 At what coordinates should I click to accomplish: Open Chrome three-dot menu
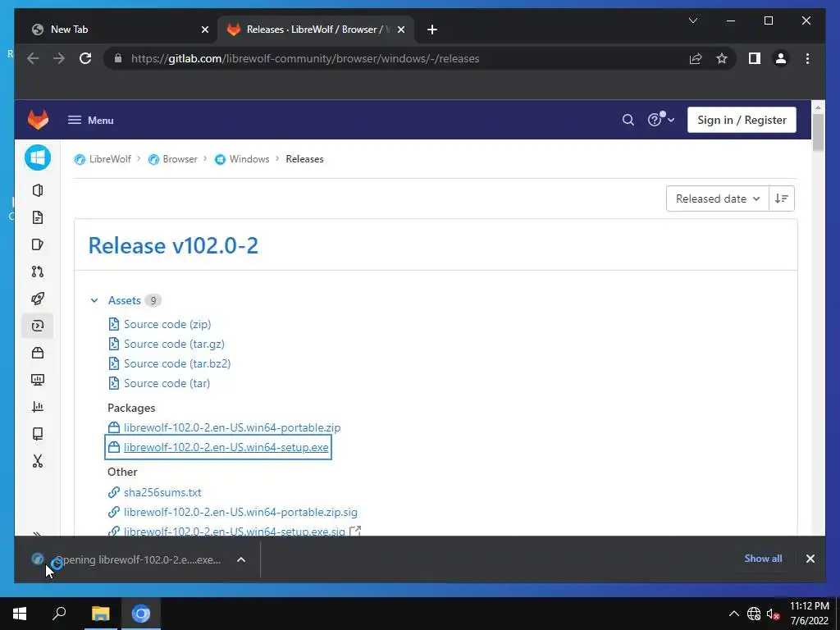(807, 58)
